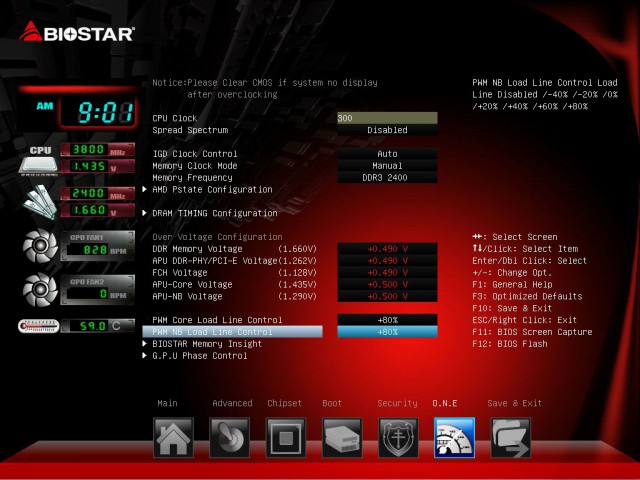
Task: Open the Spread Spectrum Disabled option
Action: pos(387,130)
